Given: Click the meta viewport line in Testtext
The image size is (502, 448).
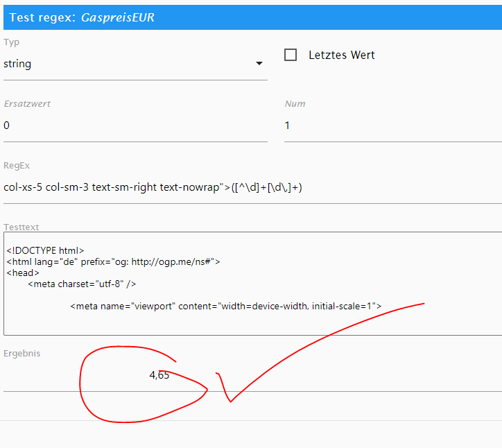Looking at the screenshot, I should pyautogui.click(x=226, y=307).
